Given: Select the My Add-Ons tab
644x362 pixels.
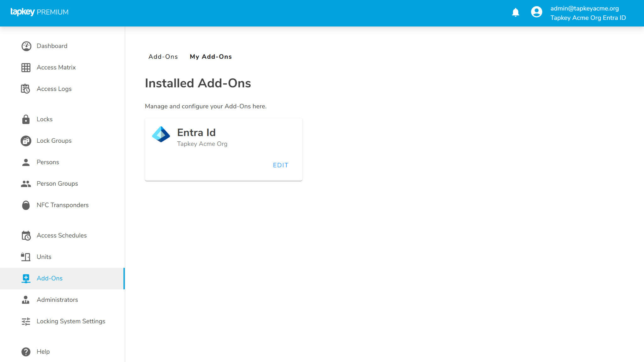Looking at the screenshot, I should click(x=211, y=57).
